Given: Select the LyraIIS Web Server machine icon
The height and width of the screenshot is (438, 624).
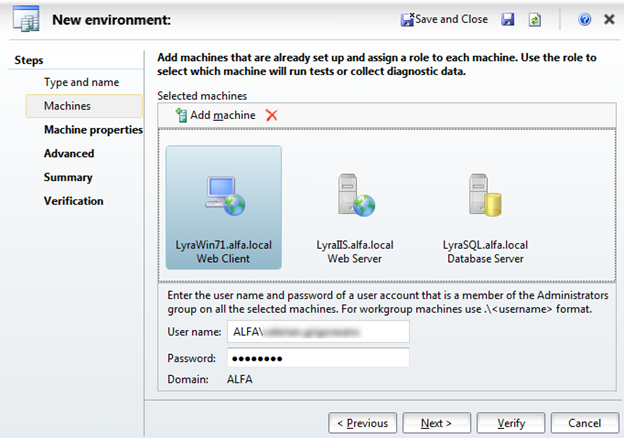Looking at the screenshot, I should [357, 195].
